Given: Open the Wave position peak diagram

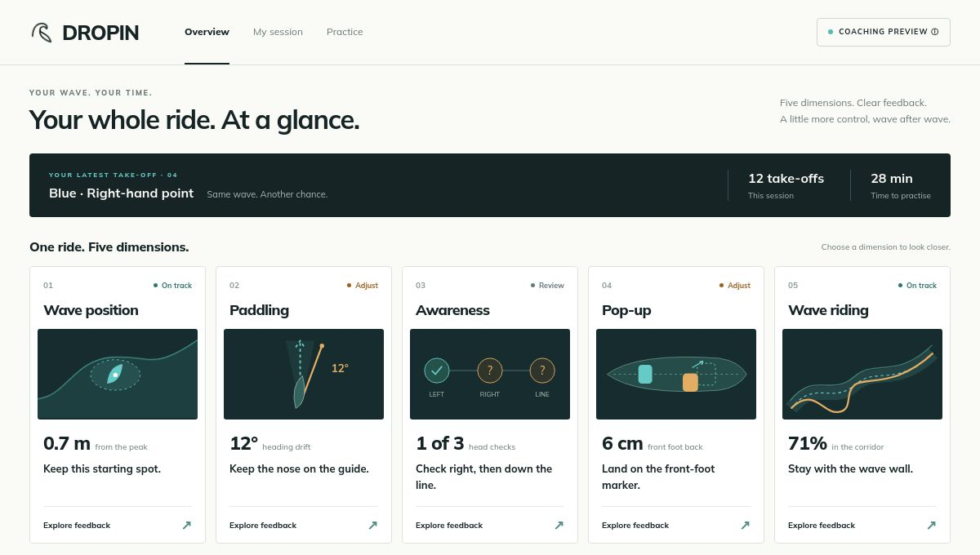Looking at the screenshot, I should pyautogui.click(x=118, y=374).
